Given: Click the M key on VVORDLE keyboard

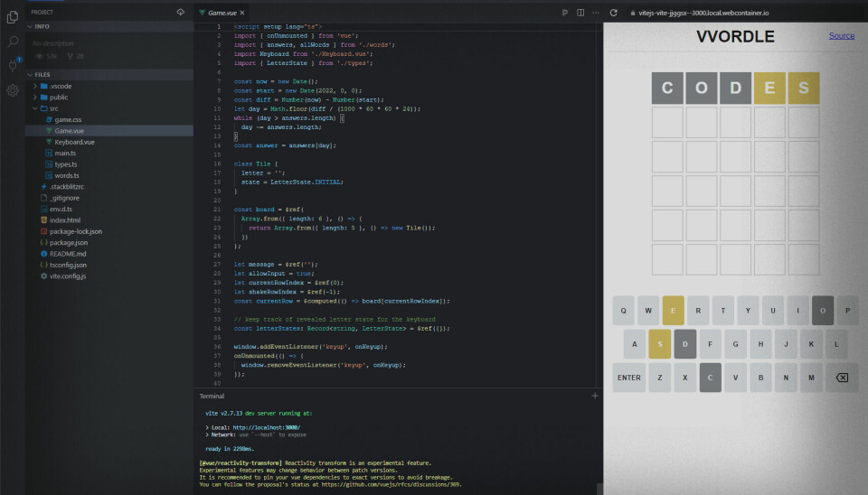Looking at the screenshot, I should click(811, 378).
